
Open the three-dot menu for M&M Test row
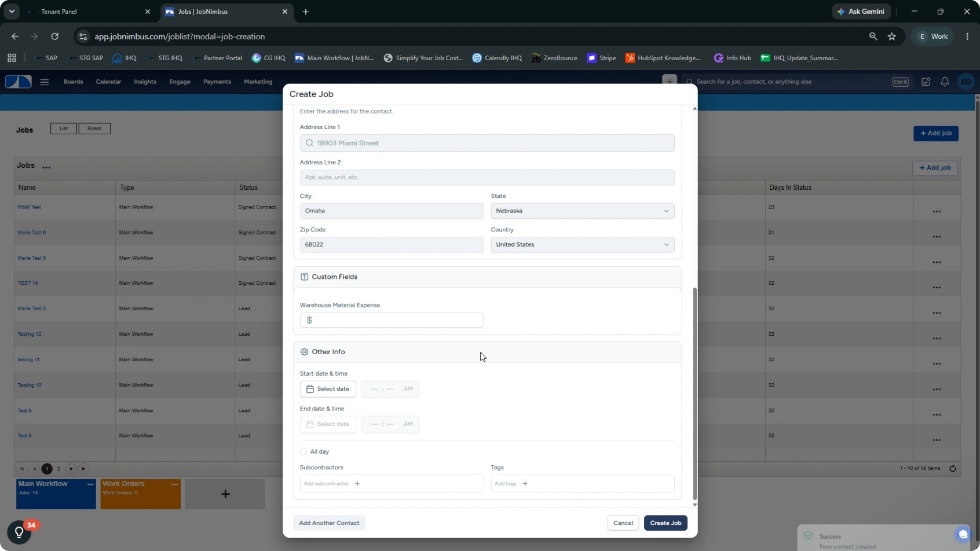click(x=937, y=211)
